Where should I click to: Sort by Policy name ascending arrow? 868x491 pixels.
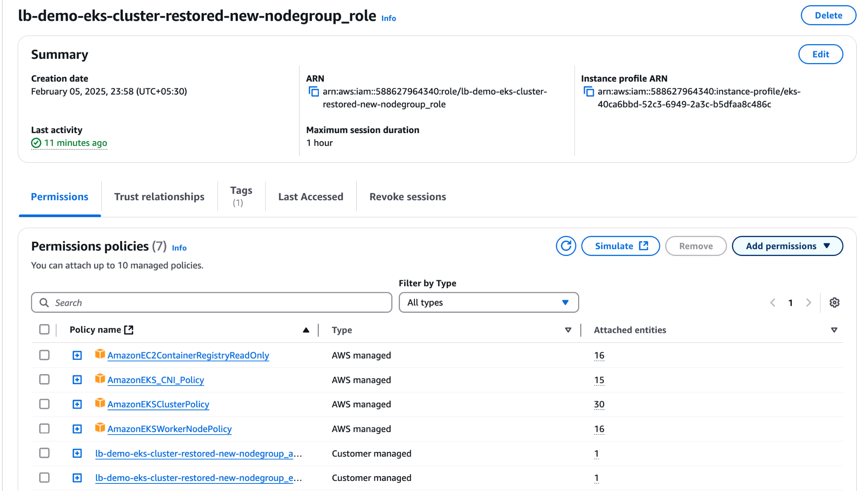click(306, 330)
